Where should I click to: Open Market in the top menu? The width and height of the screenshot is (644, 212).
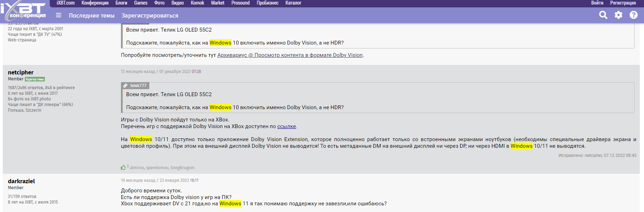point(217,3)
